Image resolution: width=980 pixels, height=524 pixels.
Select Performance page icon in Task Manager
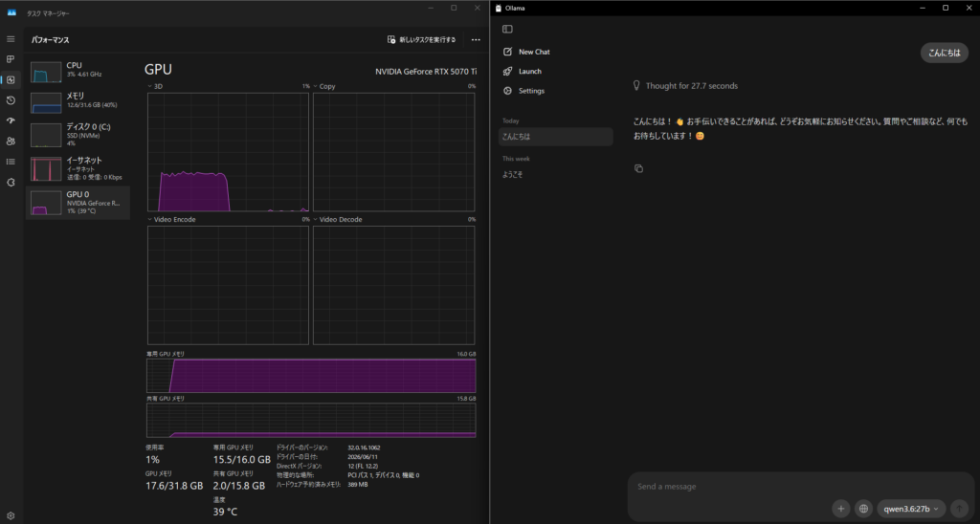(x=11, y=80)
